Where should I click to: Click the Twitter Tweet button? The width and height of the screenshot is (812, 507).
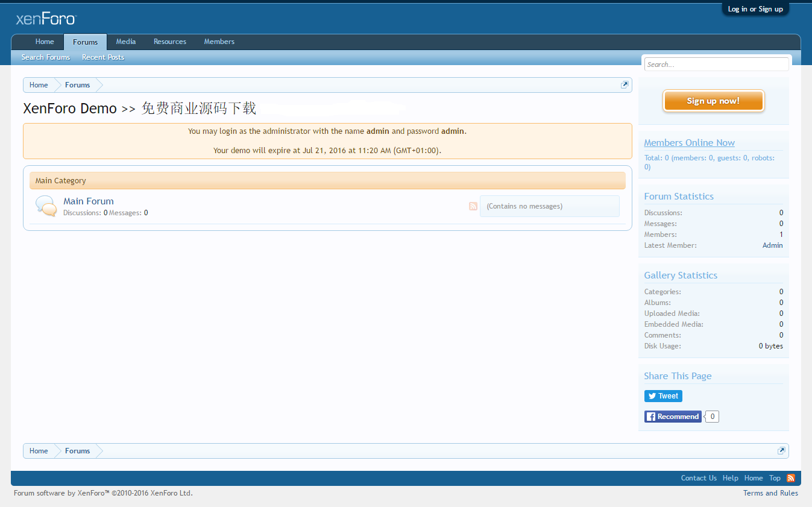click(x=663, y=396)
